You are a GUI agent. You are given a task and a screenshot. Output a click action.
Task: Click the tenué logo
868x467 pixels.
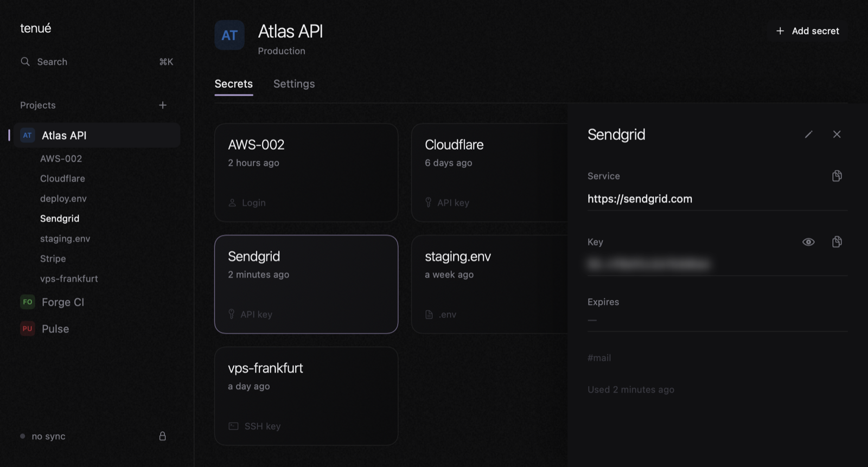[x=36, y=28]
